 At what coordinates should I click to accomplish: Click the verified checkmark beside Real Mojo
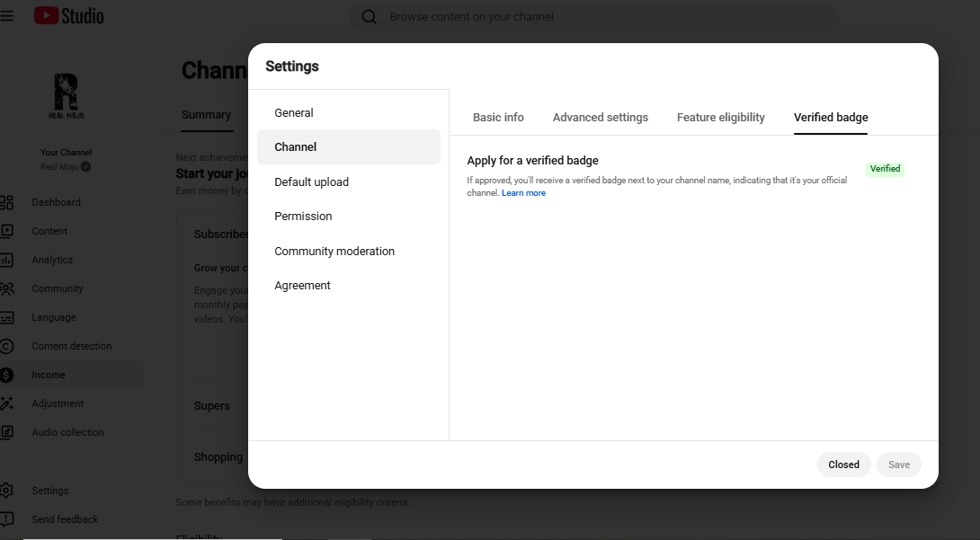[x=85, y=167]
